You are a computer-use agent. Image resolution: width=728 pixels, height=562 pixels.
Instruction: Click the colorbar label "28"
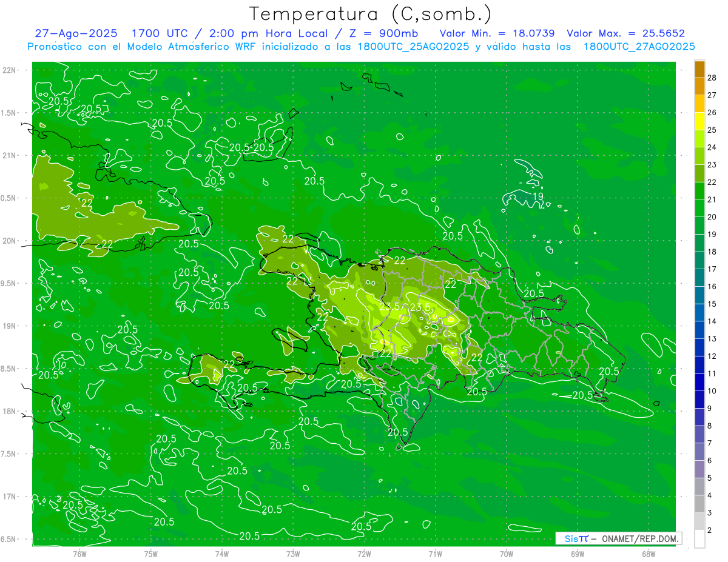[712, 77]
